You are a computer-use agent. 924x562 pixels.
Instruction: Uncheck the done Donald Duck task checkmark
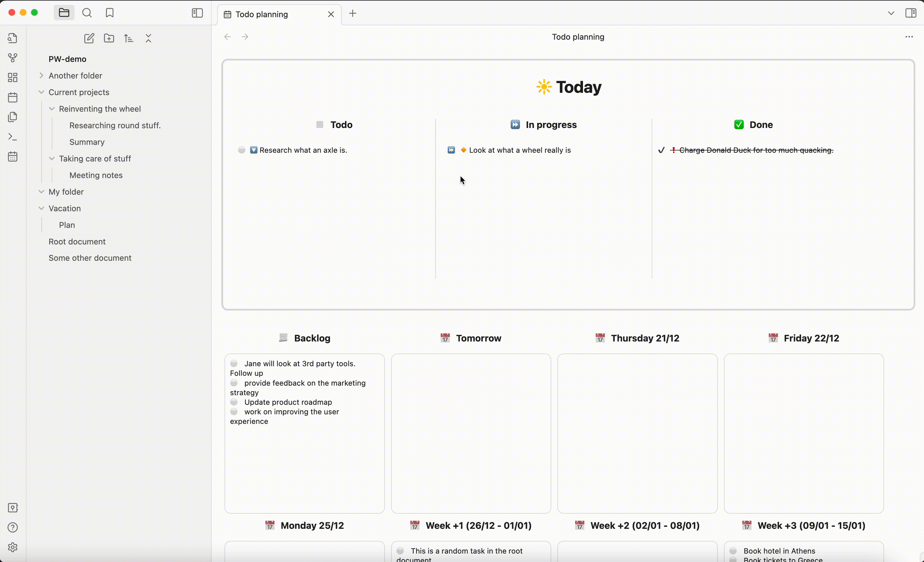point(661,150)
